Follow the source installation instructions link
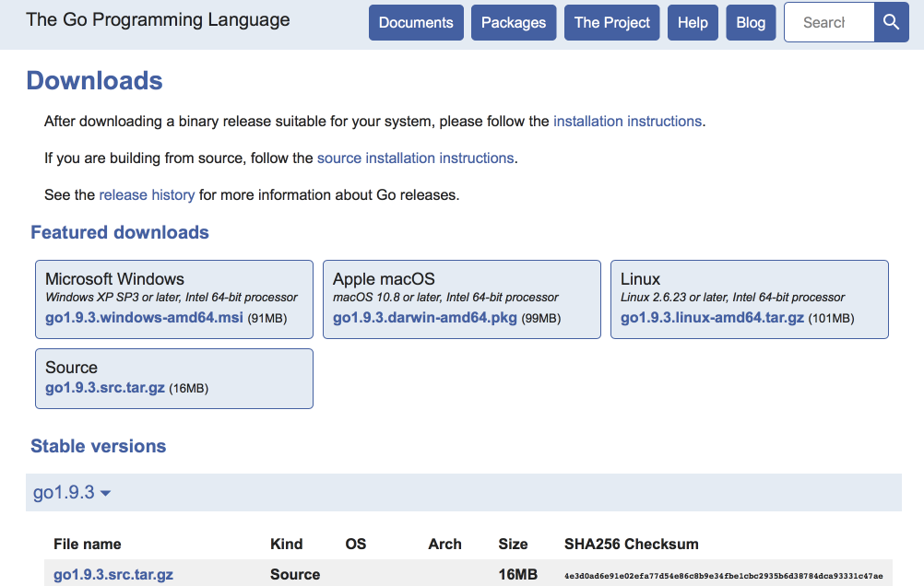The width and height of the screenshot is (924, 586). [x=415, y=158]
